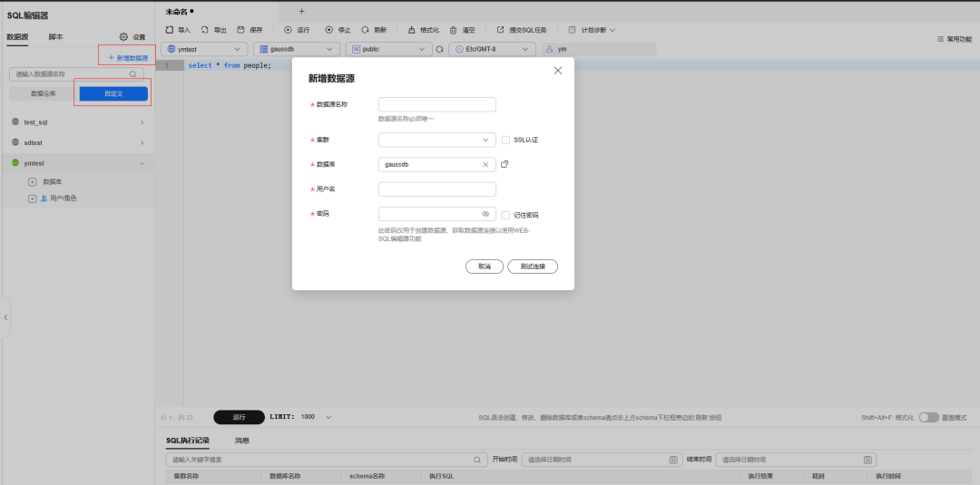Select the 数据仓库 button
This screenshot has height=485, width=980.
coord(44,93)
